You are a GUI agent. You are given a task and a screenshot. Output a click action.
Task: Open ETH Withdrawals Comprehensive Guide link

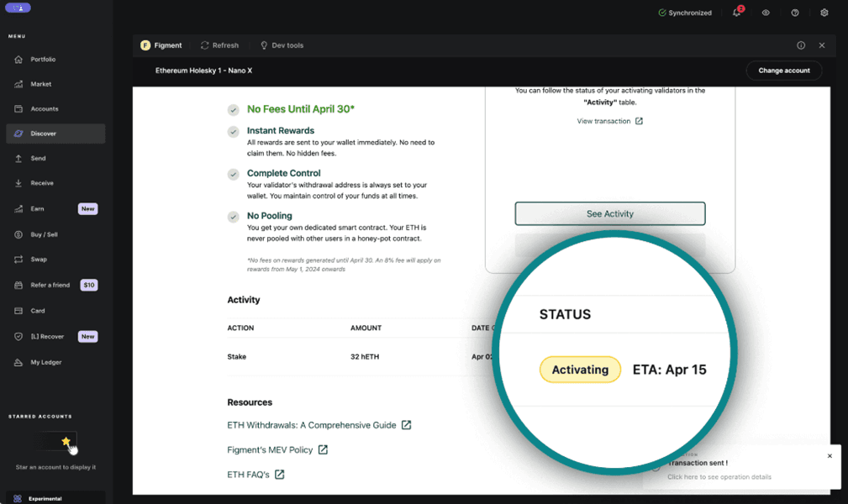click(319, 425)
